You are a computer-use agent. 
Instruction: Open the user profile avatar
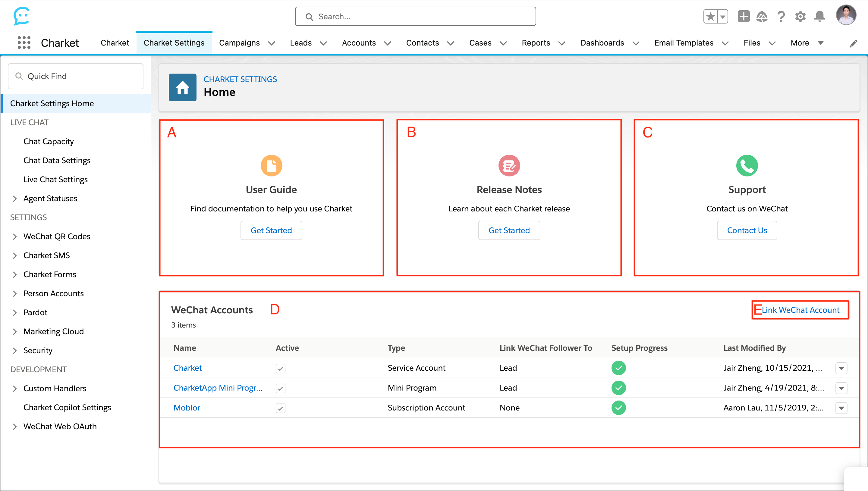[x=846, y=15]
